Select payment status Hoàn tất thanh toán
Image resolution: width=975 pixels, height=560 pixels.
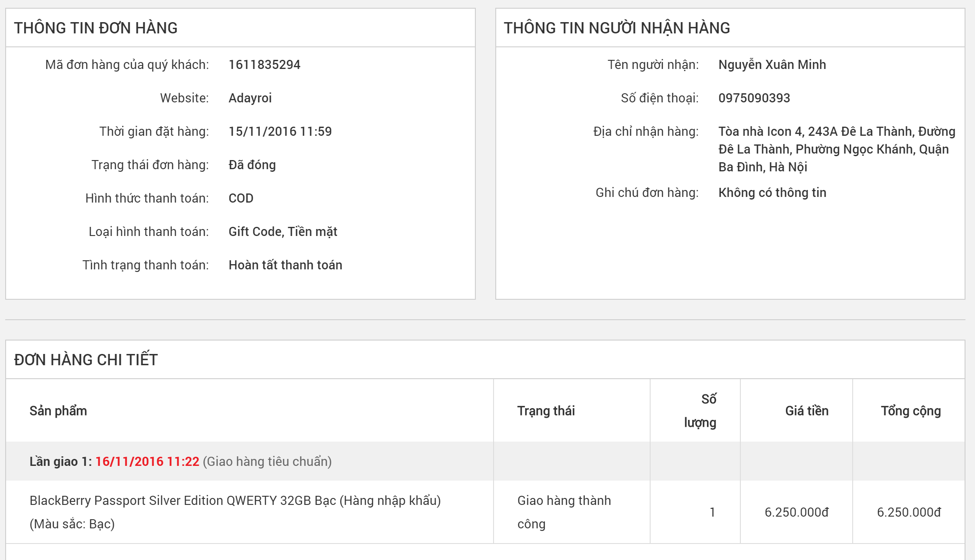click(285, 265)
